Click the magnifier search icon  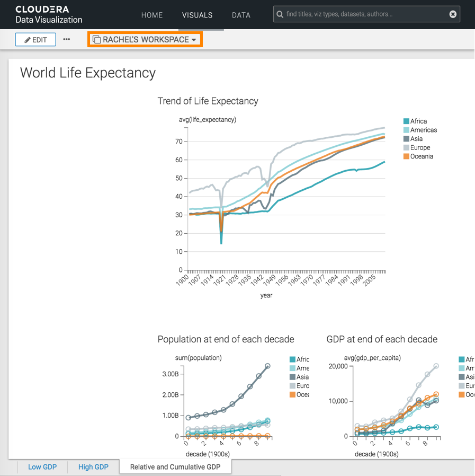tap(280, 14)
